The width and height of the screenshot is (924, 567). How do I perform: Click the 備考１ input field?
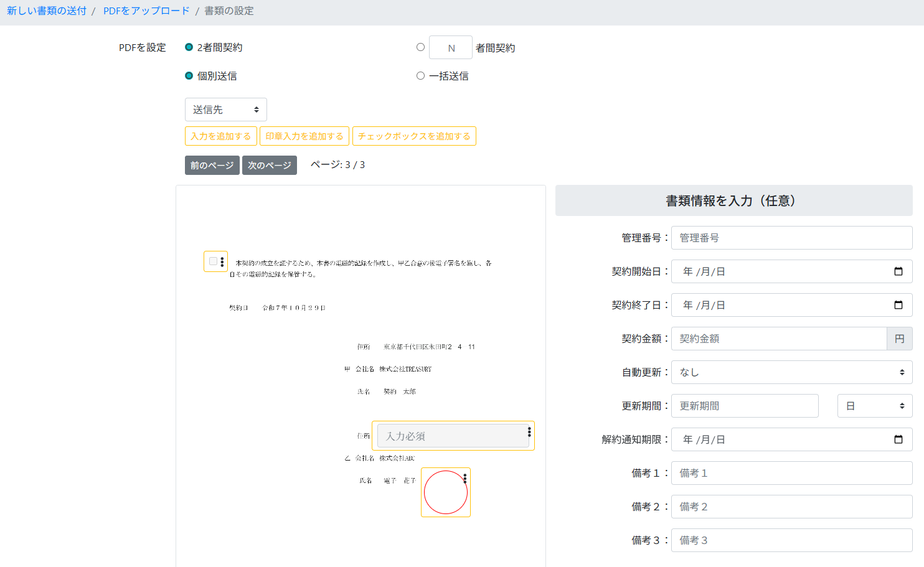click(x=792, y=473)
